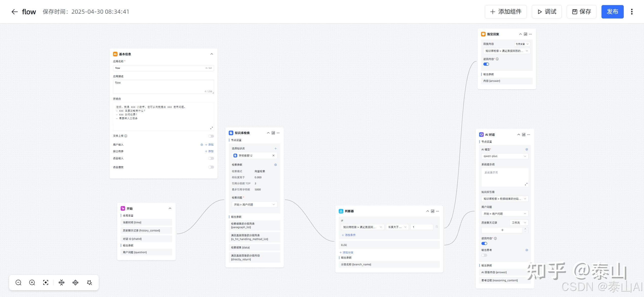Click the zoom out canvas icon

[x=18, y=283]
